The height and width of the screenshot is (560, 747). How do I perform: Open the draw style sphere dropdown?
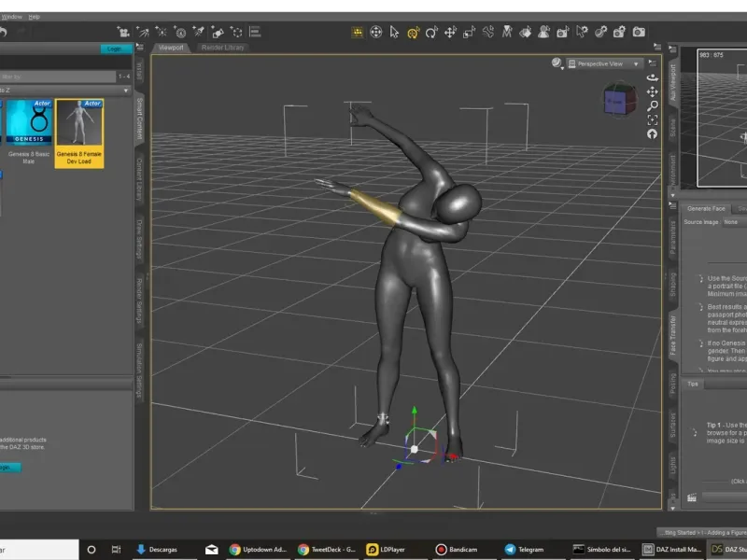[558, 63]
